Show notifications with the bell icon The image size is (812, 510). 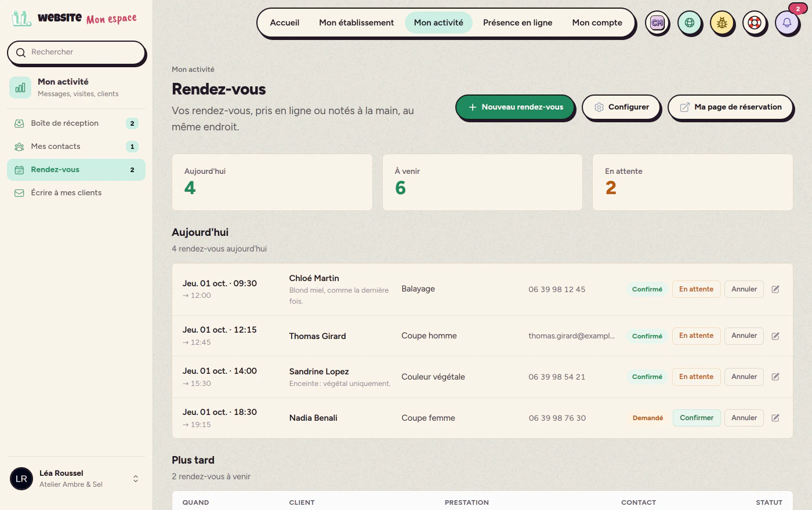pyautogui.click(x=787, y=23)
